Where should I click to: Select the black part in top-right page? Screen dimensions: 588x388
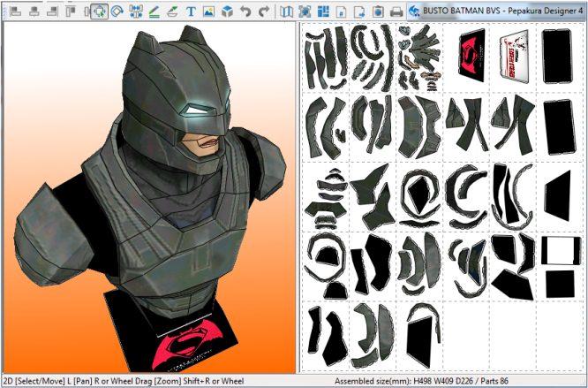coord(557,56)
